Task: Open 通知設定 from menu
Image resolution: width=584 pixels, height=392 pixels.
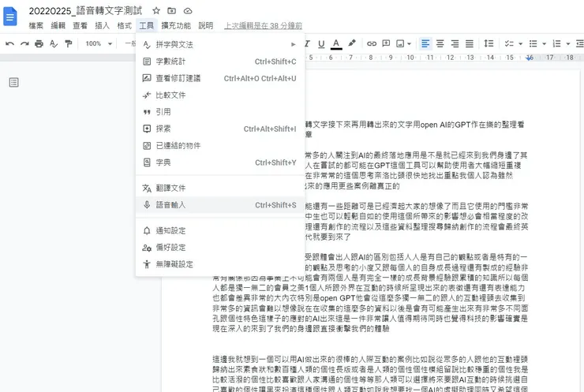Action: tap(220, 230)
